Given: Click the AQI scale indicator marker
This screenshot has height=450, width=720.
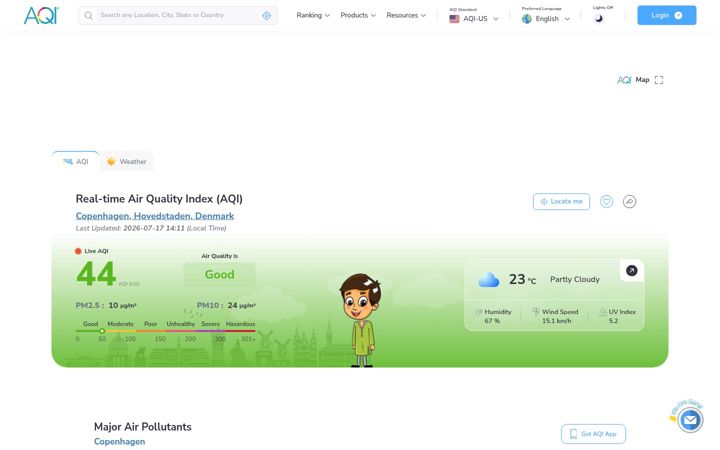Looking at the screenshot, I should 102,331.
